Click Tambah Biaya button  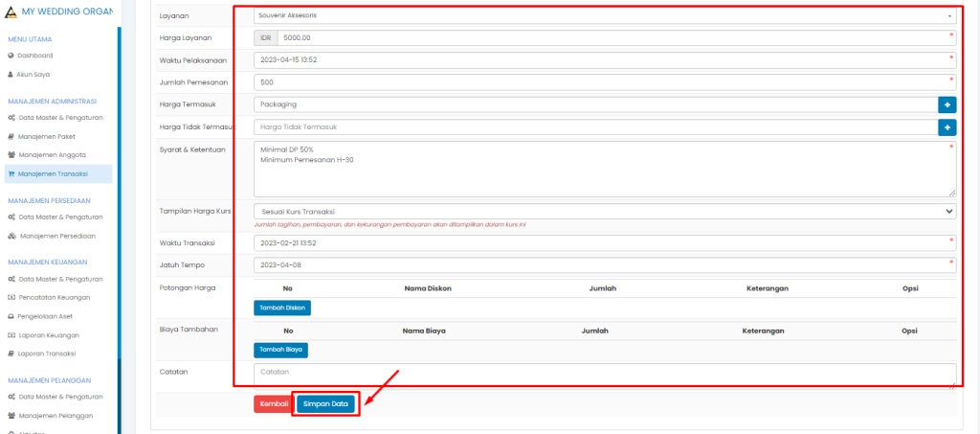(x=280, y=350)
